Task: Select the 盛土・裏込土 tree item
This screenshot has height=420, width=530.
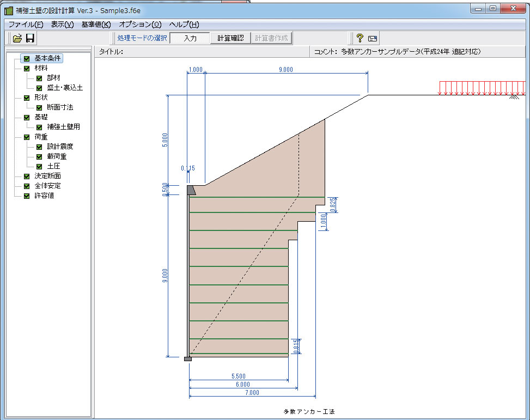Action: [65, 88]
